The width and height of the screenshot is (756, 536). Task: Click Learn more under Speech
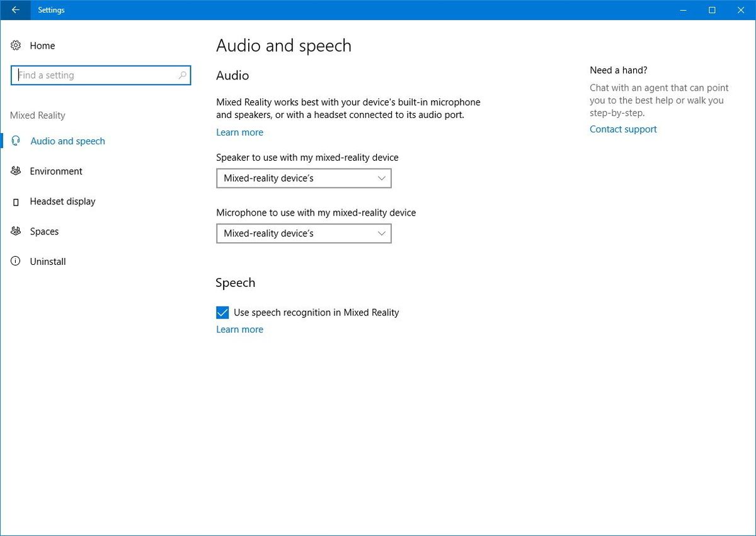pos(239,329)
